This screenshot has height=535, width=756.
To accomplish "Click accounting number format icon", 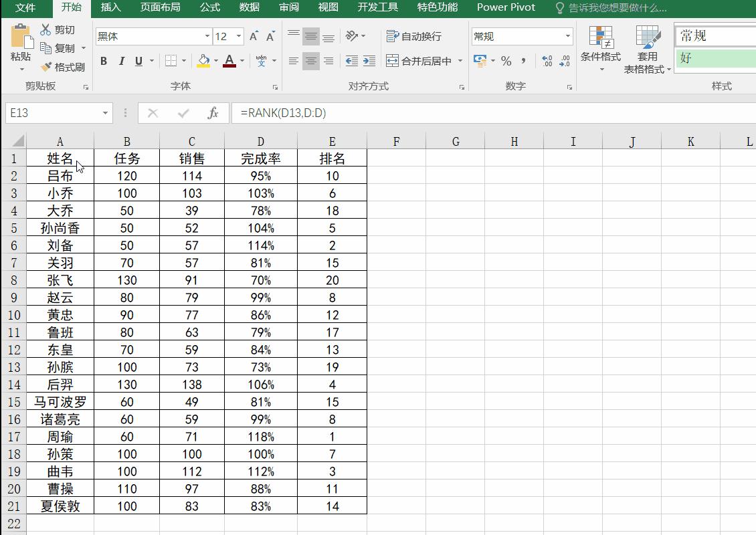I will (x=480, y=61).
